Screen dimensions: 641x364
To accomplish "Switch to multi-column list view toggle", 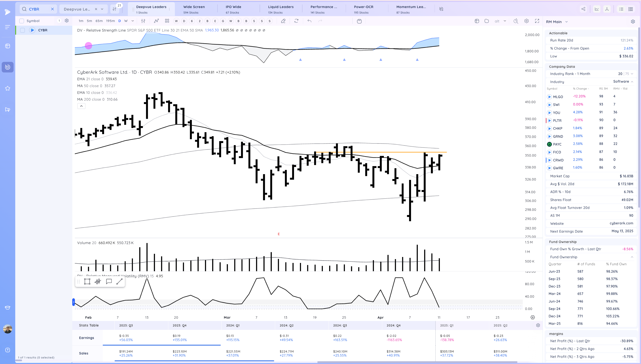I will pos(630,9).
